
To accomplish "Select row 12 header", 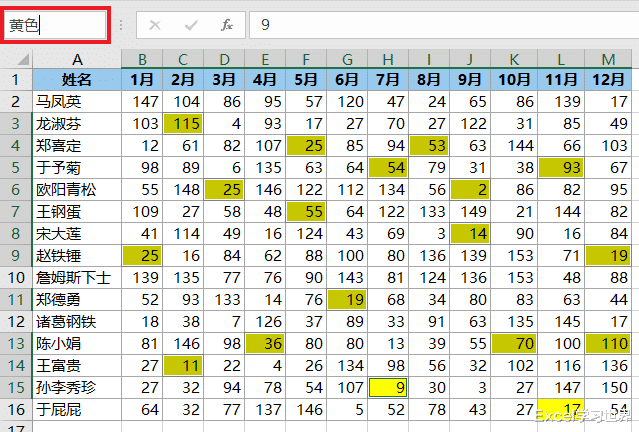I will (x=16, y=322).
